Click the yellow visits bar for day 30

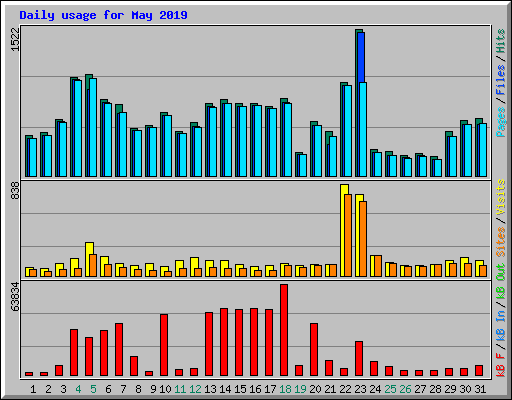(x=463, y=267)
